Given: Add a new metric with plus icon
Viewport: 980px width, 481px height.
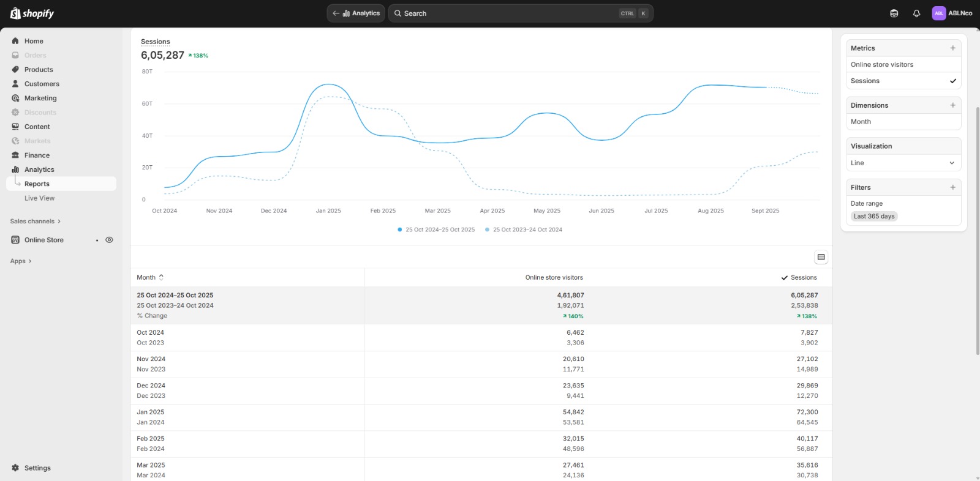Looking at the screenshot, I should 952,48.
